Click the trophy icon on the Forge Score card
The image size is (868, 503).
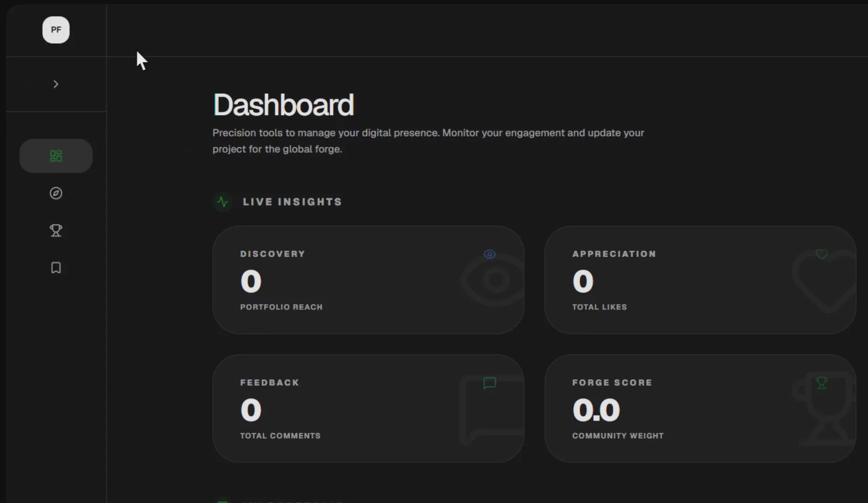click(x=822, y=383)
